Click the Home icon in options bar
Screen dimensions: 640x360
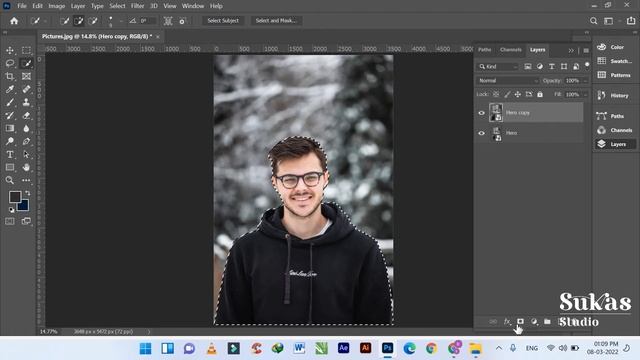click(x=14, y=21)
